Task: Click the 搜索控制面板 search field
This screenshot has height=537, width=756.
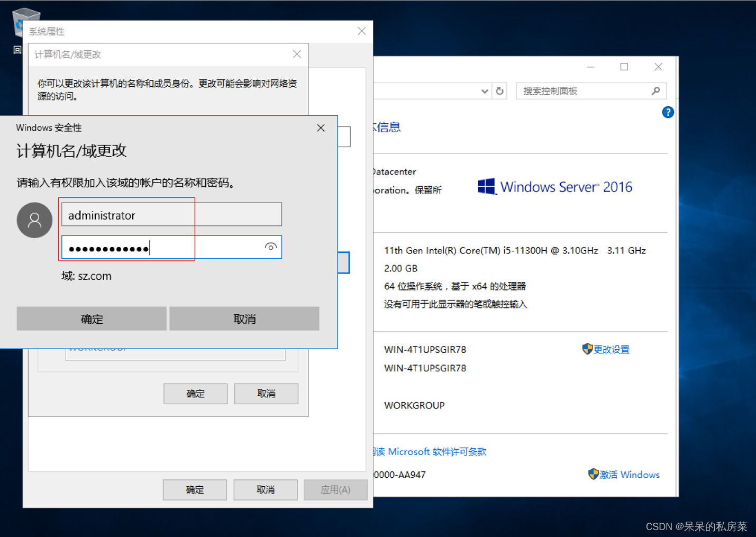Action: click(591, 91)
